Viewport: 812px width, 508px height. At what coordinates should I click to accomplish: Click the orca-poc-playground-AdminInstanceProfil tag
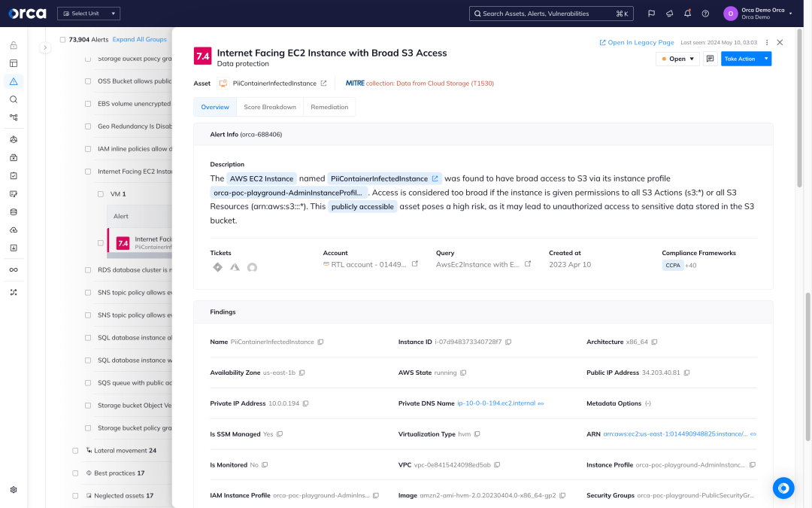[289, 193]
